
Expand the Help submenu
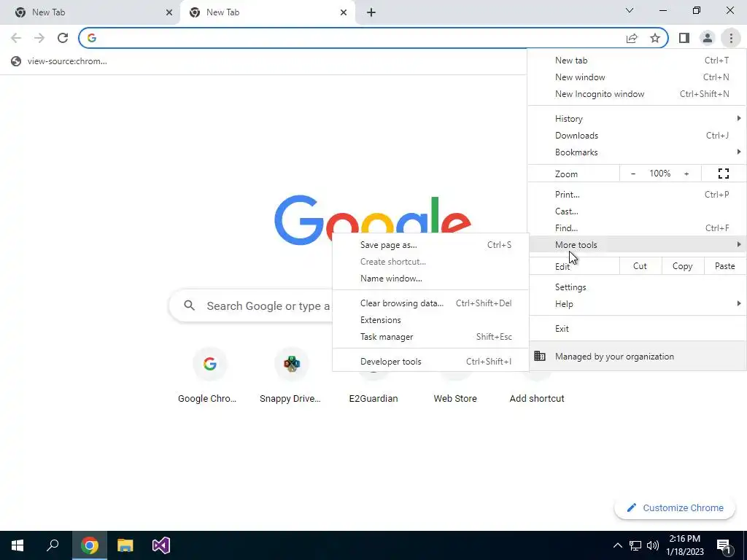click(x=637, y=304)
